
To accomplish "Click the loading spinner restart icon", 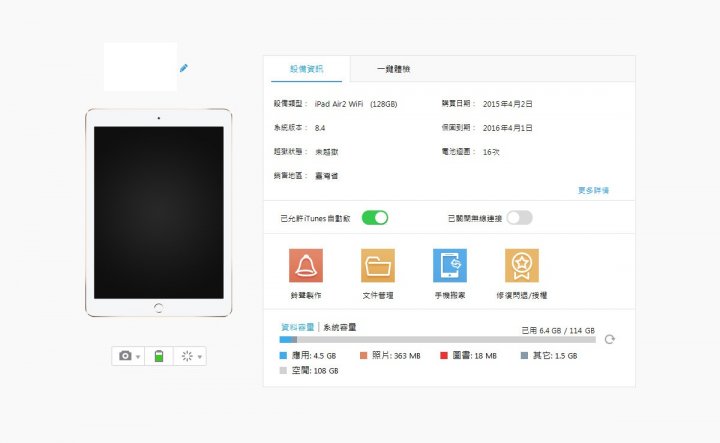I will 187,356.
